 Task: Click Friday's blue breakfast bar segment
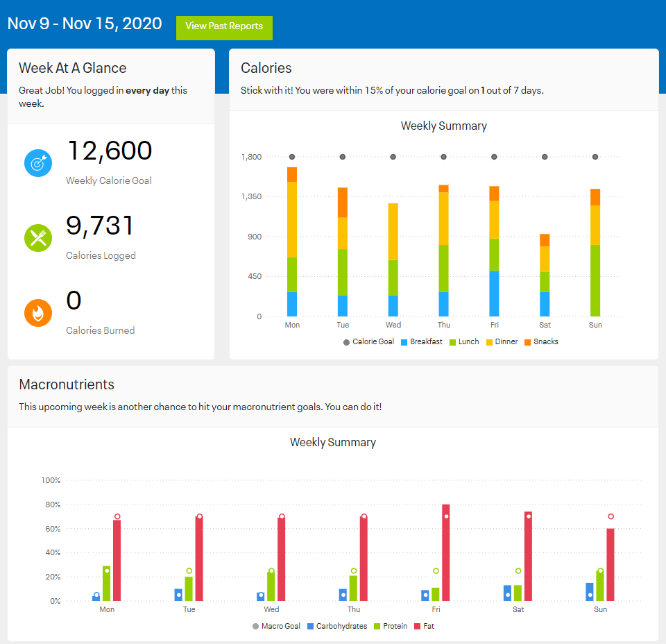[x=494, y=294]
